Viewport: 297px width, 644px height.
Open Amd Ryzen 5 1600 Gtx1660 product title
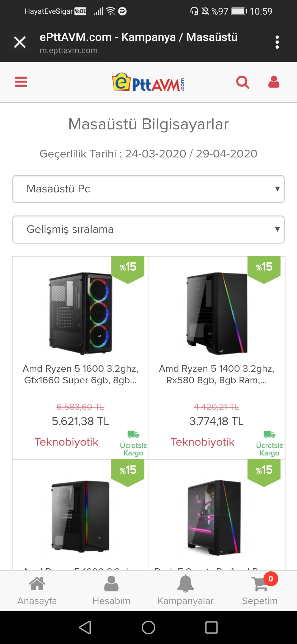(x=81, y=374)
